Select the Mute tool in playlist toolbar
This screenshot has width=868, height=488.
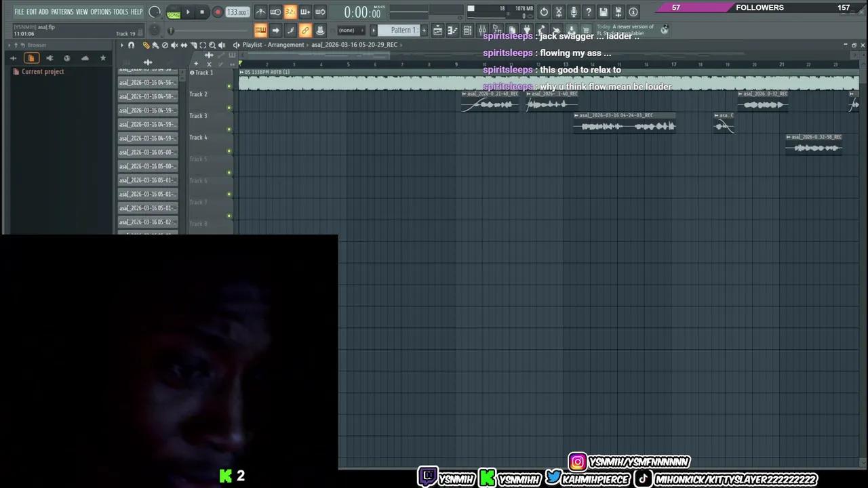click(x=174, y=45)
